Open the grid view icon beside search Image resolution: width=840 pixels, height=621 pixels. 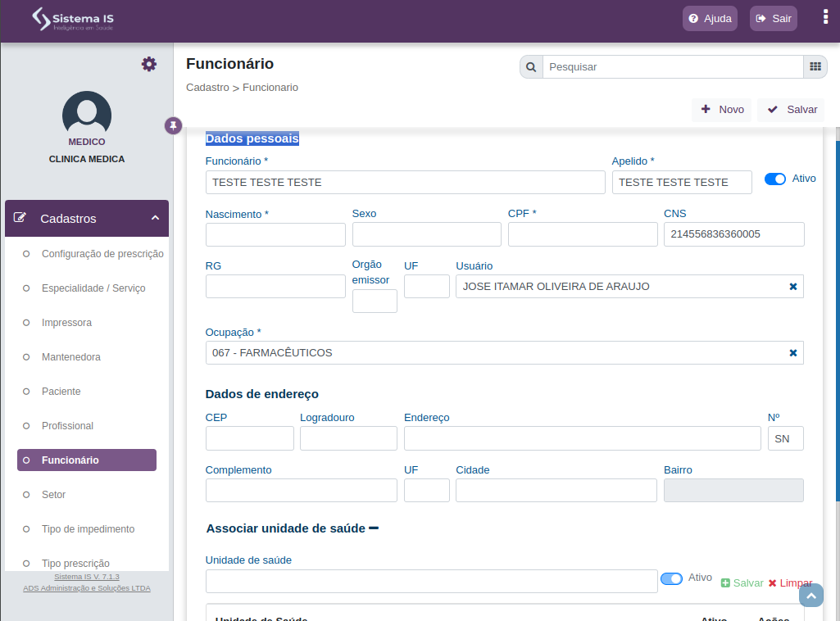click(815, 67)
